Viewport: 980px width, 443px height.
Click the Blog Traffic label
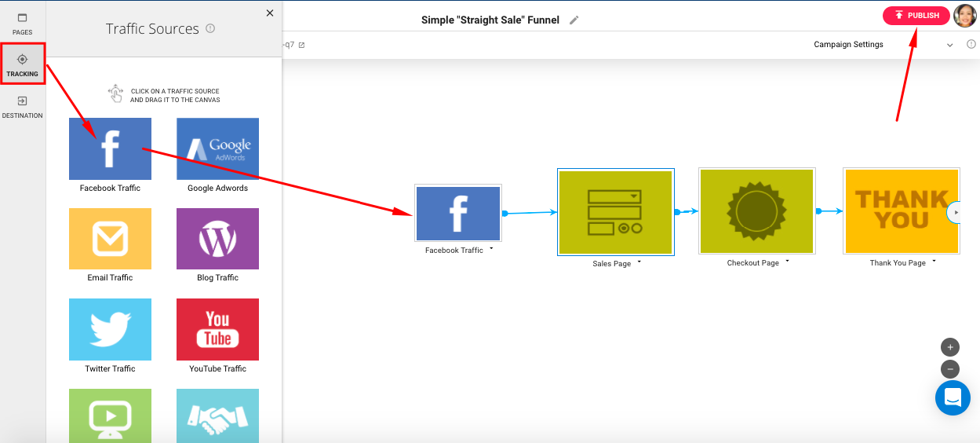217,278
